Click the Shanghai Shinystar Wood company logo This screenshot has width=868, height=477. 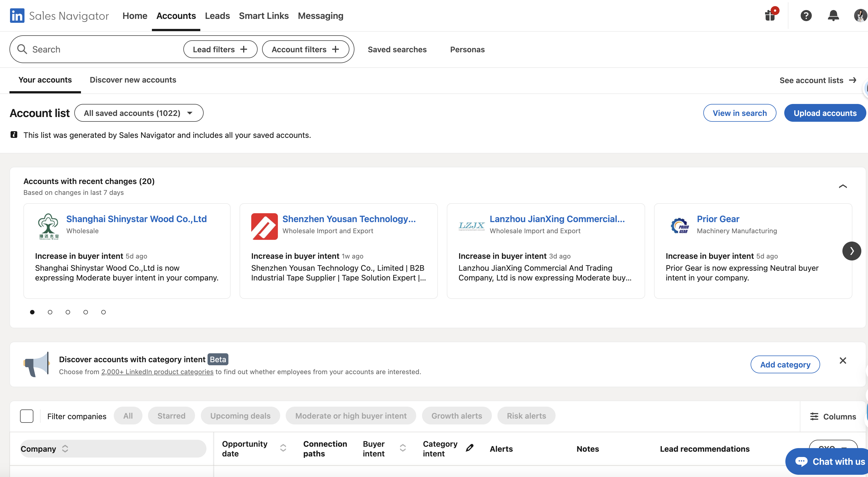48,226
